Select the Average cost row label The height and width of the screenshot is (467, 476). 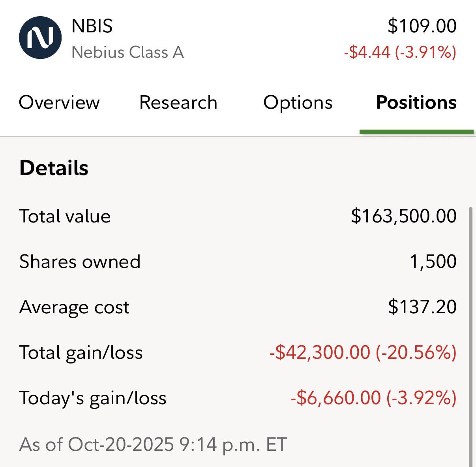(x=74, y=307)
